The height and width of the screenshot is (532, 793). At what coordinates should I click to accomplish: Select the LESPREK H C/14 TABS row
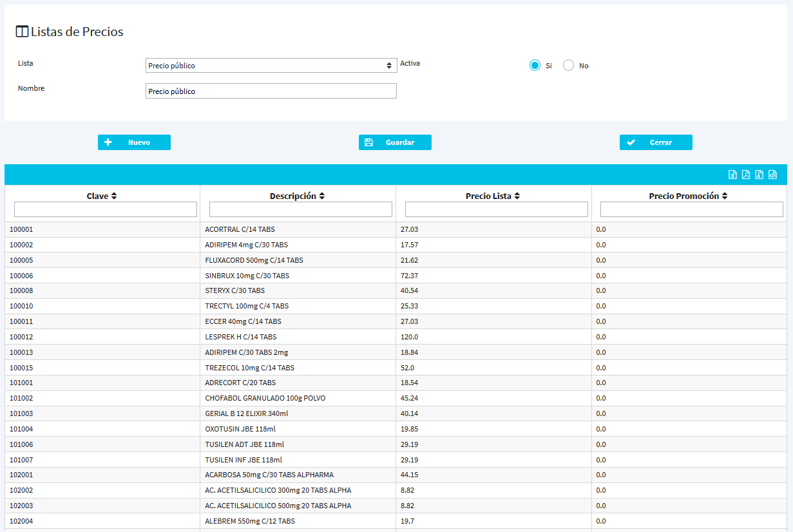tap(240, 337)
